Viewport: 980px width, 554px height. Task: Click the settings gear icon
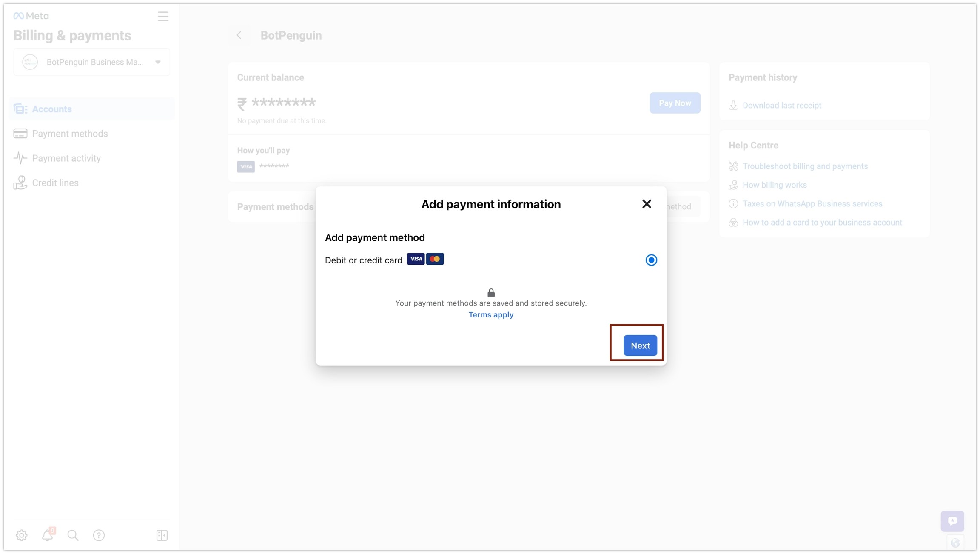pos(22,535)
